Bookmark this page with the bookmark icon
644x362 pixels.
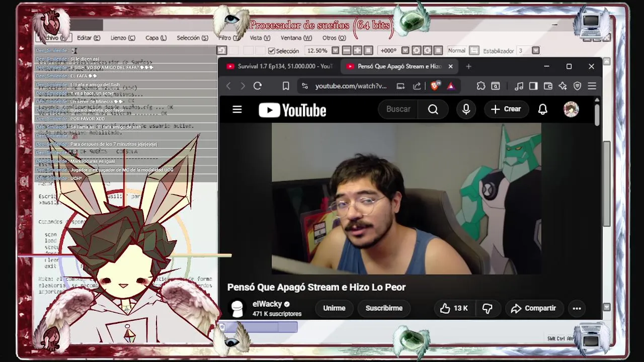(x=286, y=86)
